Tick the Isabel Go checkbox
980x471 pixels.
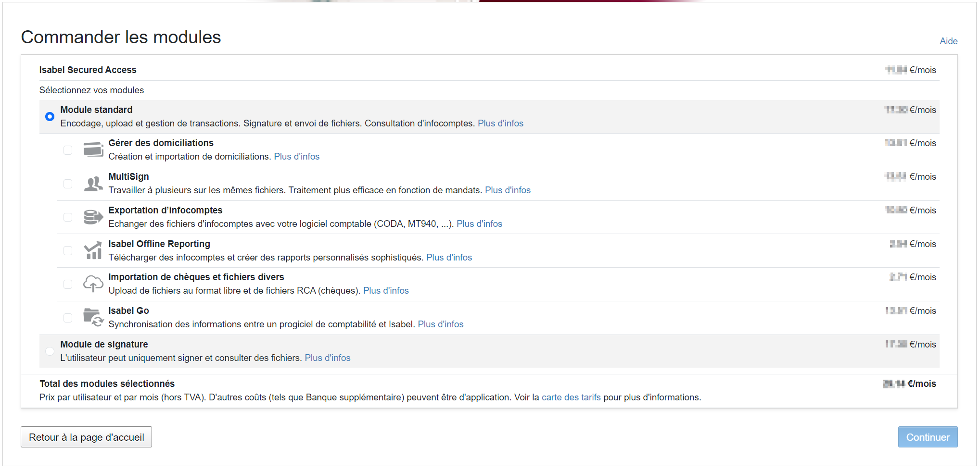pyautogui.click(x=68, y=318)
